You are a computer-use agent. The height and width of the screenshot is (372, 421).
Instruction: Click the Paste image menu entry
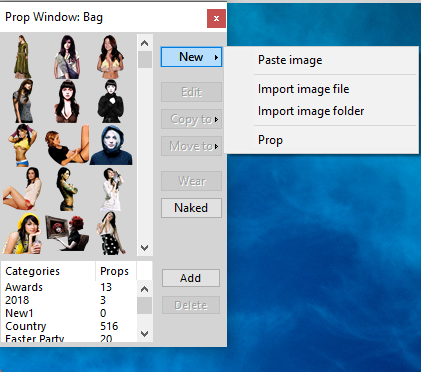point(290,60)
